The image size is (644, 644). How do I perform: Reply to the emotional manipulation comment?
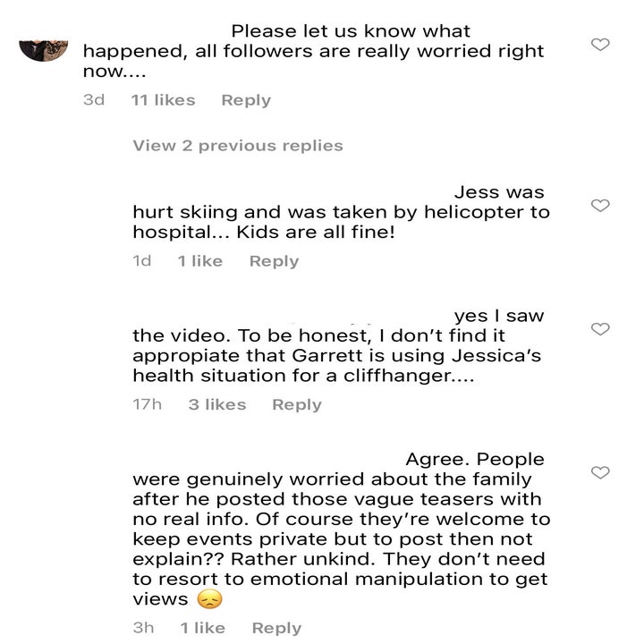pos(276,628)
